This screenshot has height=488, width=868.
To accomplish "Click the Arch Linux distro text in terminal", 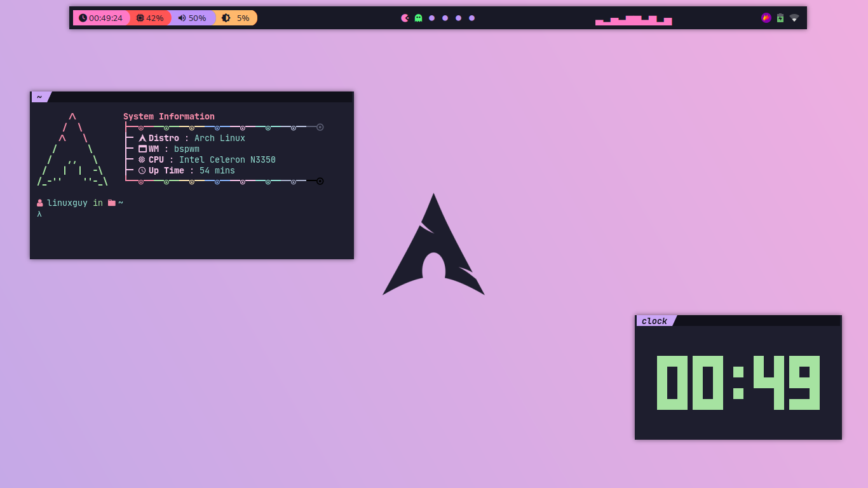I will coord(219,138).
